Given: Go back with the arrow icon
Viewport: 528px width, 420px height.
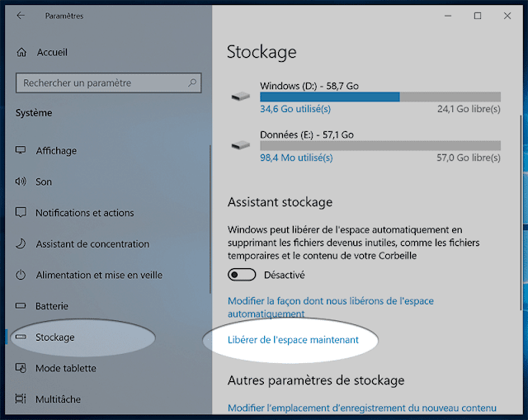Looking at the screenshot, I should pyautogui.click(x=21, y=16).
